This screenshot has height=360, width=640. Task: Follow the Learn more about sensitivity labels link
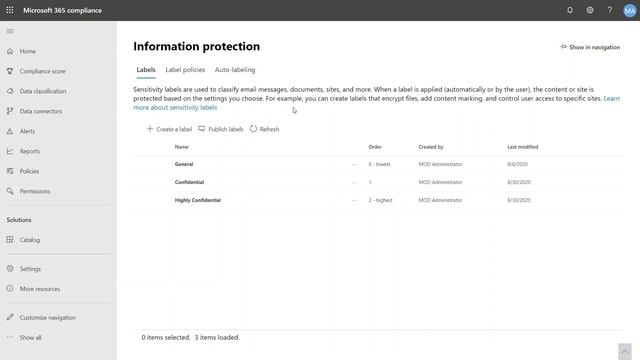pos(175,107)
